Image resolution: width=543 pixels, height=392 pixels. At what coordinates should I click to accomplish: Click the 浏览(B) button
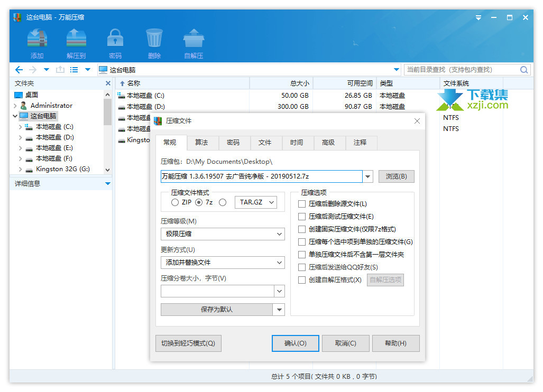coord(396,176)
